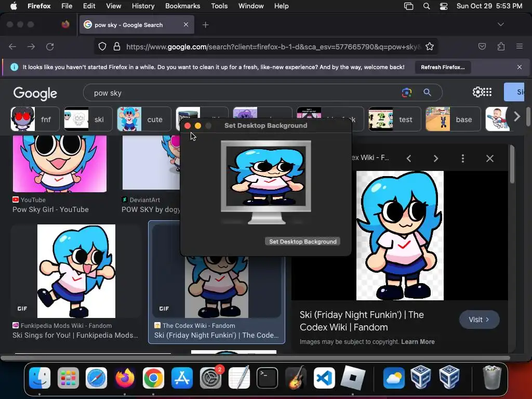The width and height of the screenshot is (532, 399).
Task: Open App Store from the Dock
Action: click(x=182, y=378)
